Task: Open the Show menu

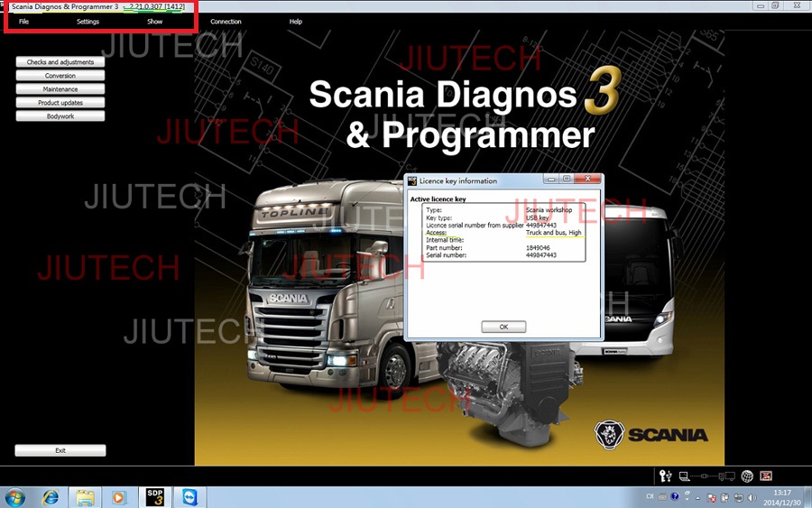Action: [x=154, y=22]
